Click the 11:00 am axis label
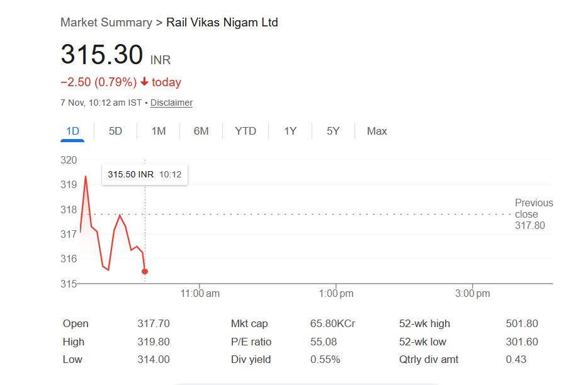Viewport: 588px width, 385px height. (200, 293)
